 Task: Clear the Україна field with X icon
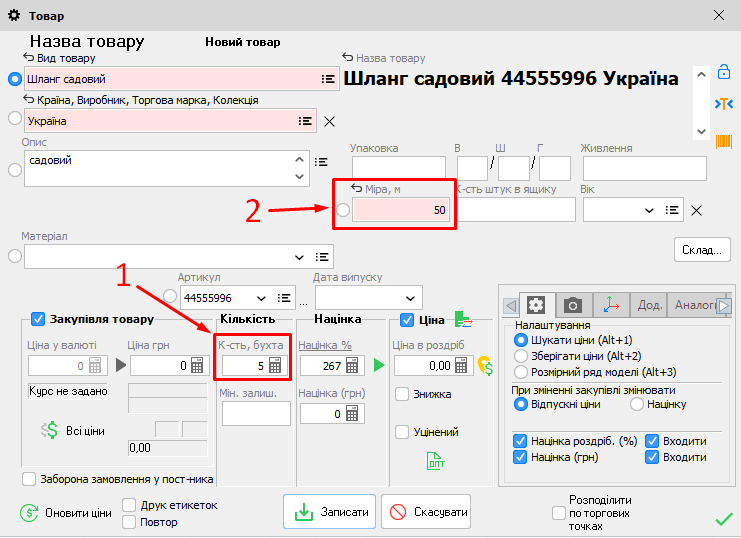(x=328, y=121)
